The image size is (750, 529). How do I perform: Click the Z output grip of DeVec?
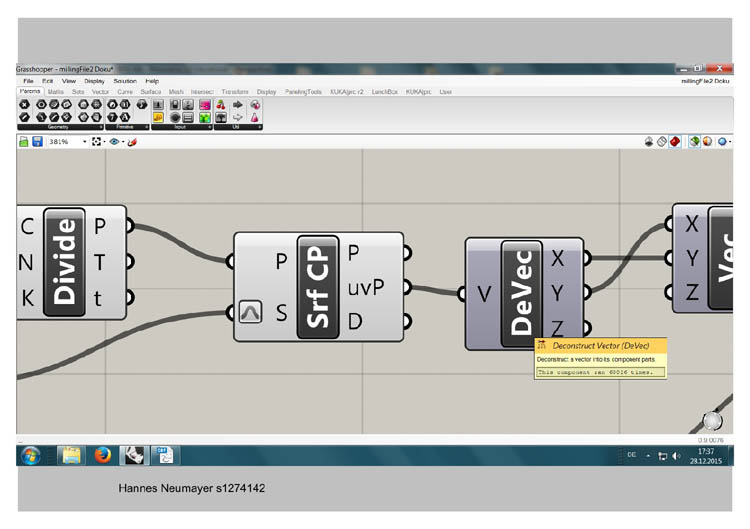[x=587, y=328]
